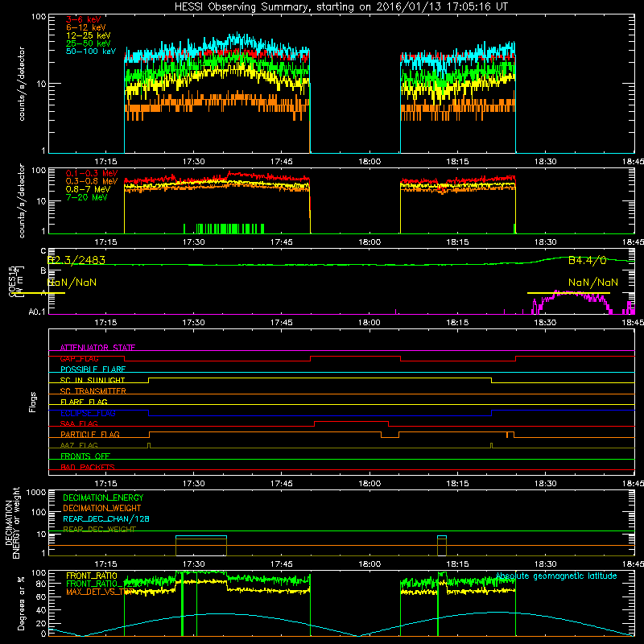Click the POSSIBLE_FLARE flag label
The height and width of the screenshot is (644, 644).
[x=93, y=369]
